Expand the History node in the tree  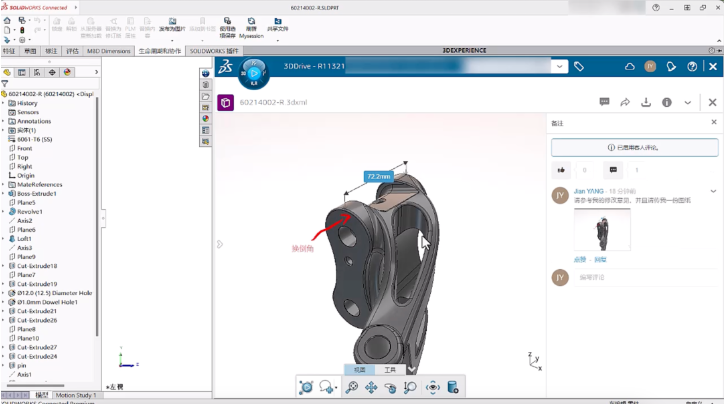(x=3, y=103)
